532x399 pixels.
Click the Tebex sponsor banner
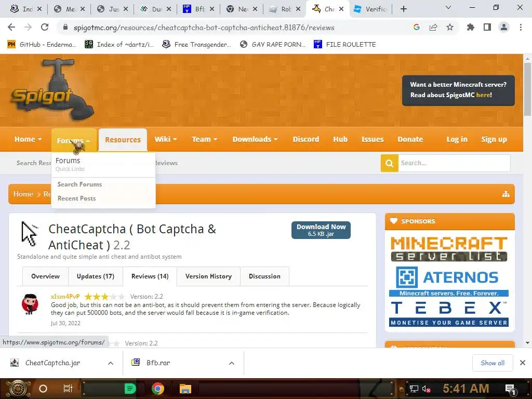click(x=449, y=313)
